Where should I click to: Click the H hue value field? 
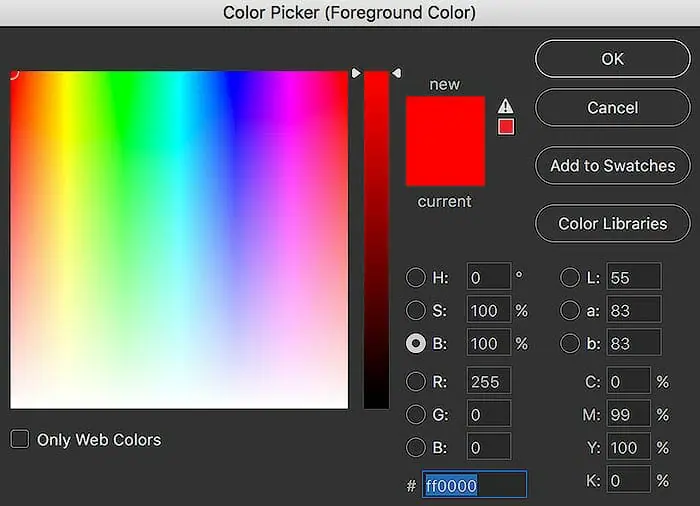489,277
